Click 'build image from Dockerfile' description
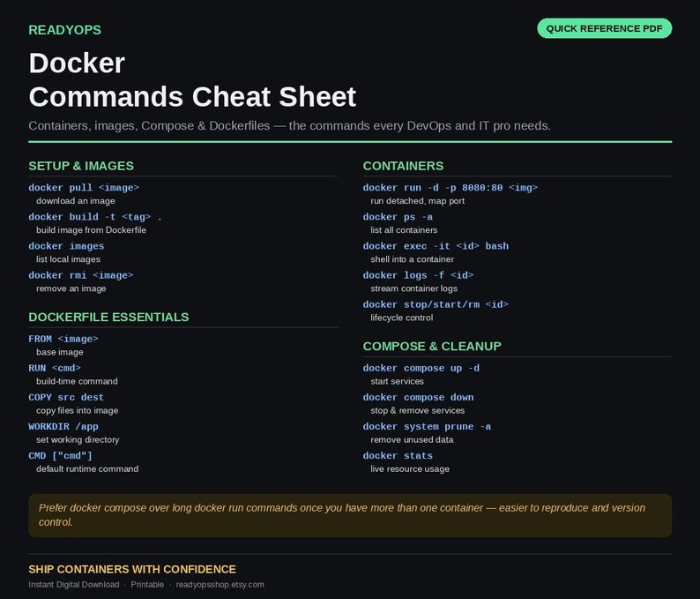Image resolution: width=700 pixels, height=599 pixels. [x=91, y=230]
